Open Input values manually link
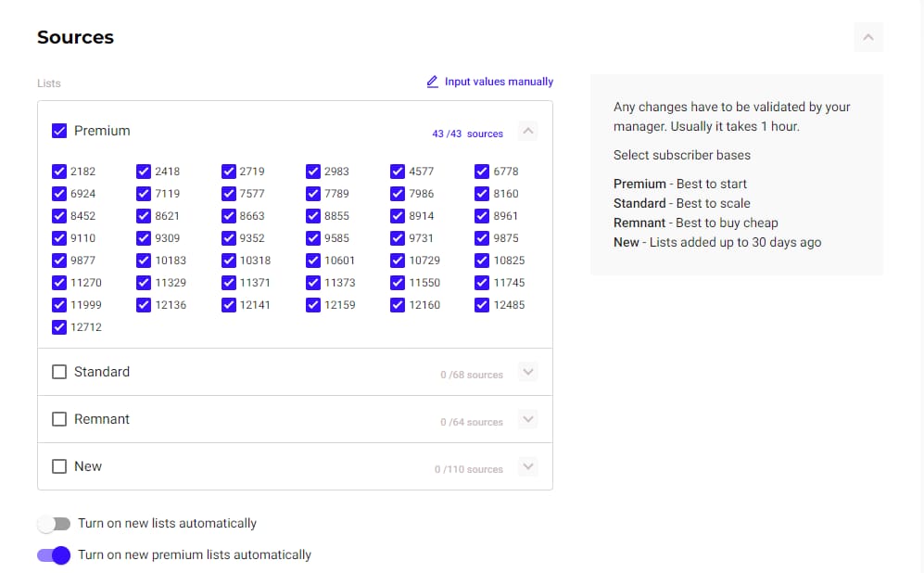The width and height of the screenshot is (924, 573). [x=499, y=82]
